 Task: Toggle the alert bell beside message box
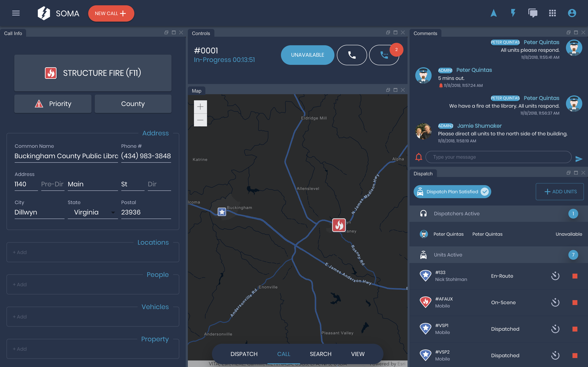pos(419,157)
